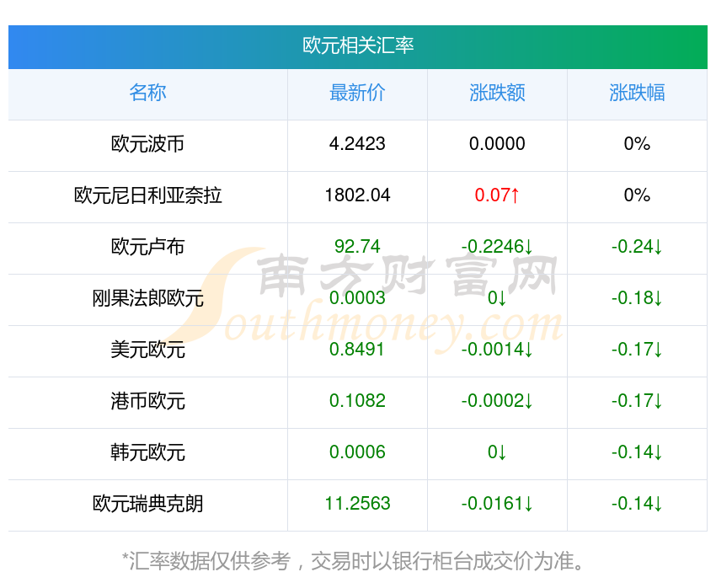Click the -0.0002↓ change value
The width and height of the screenshot is (716, 588).
click(497, 401)
